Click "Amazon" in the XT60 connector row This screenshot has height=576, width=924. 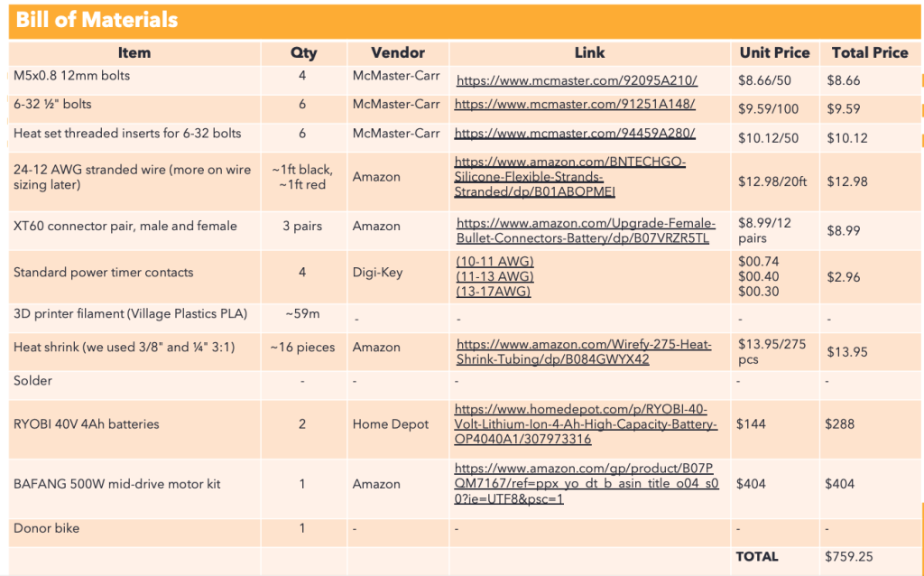(376, 227)
